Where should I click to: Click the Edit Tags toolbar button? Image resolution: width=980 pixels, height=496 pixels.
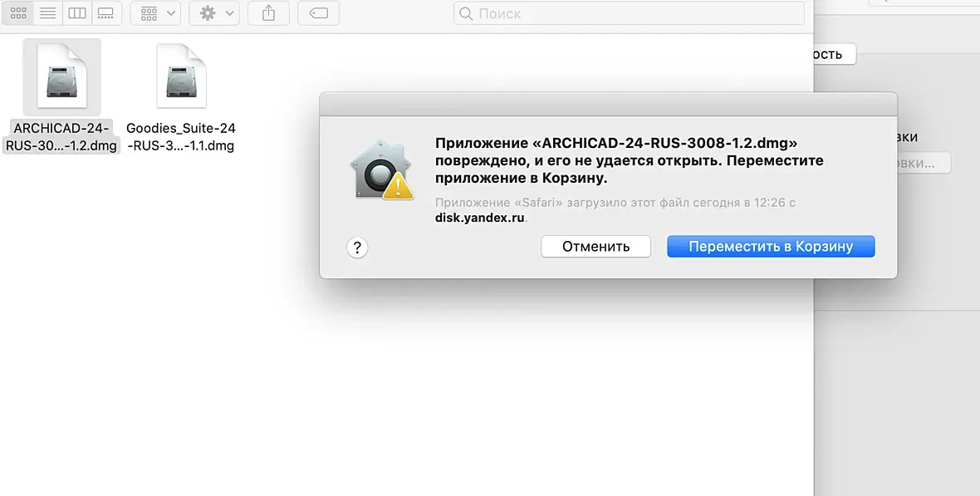click(319, 13)
